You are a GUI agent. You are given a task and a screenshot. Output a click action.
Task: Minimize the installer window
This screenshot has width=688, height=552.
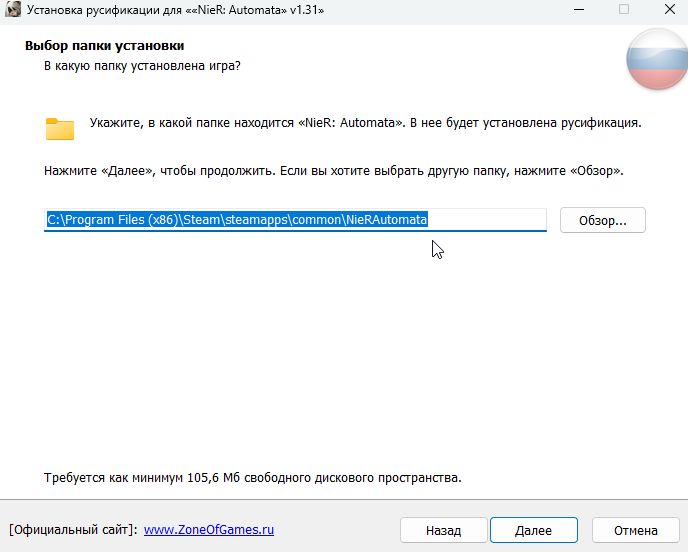click(x=579, y=10)
